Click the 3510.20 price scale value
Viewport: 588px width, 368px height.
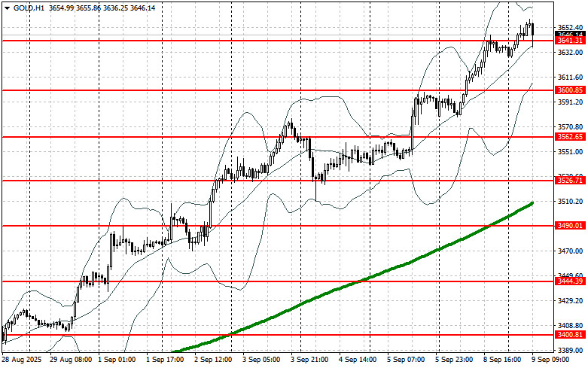(571, 201)
